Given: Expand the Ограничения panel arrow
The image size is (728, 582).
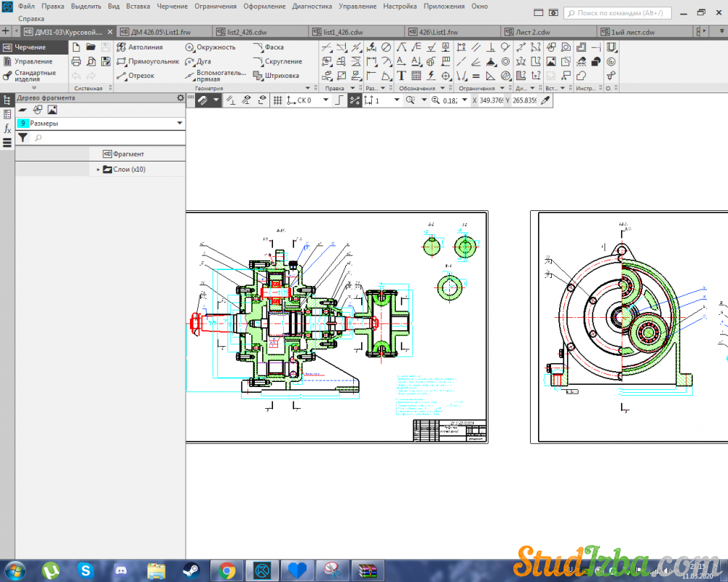Looking at the screenshot, I should [x=502, y=88].
